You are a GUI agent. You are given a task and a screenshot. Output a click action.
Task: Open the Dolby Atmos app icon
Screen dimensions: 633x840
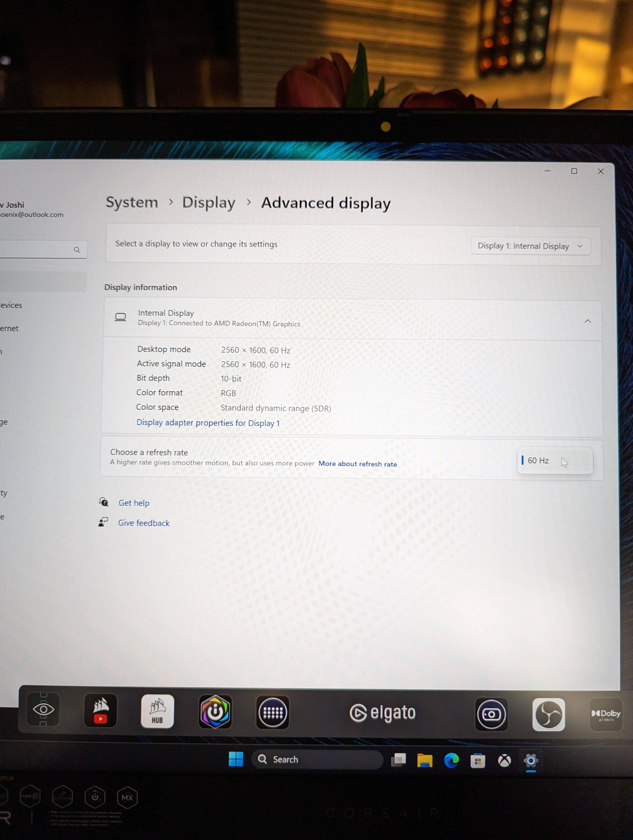click(x=606, y=714)
